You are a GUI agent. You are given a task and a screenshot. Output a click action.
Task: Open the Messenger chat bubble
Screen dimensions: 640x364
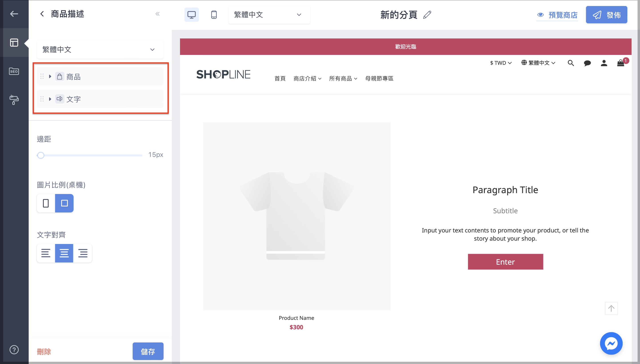click(611, 344)
